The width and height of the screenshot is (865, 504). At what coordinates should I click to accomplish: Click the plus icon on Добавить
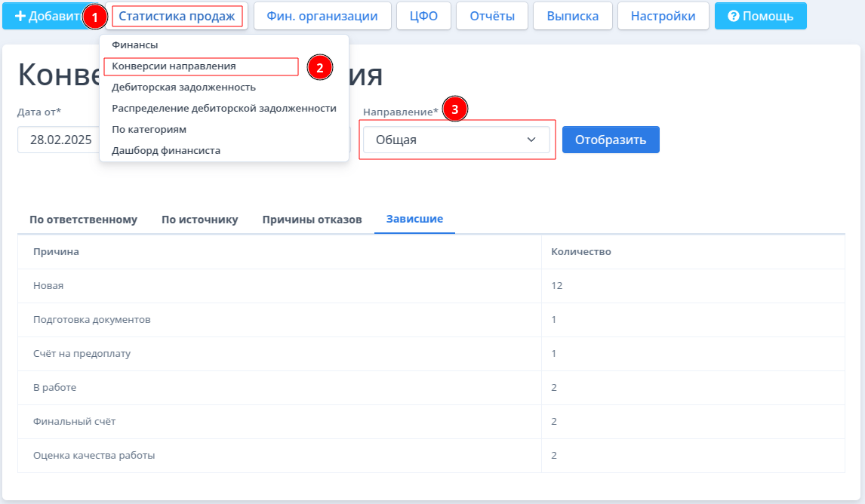click(20, 16)
